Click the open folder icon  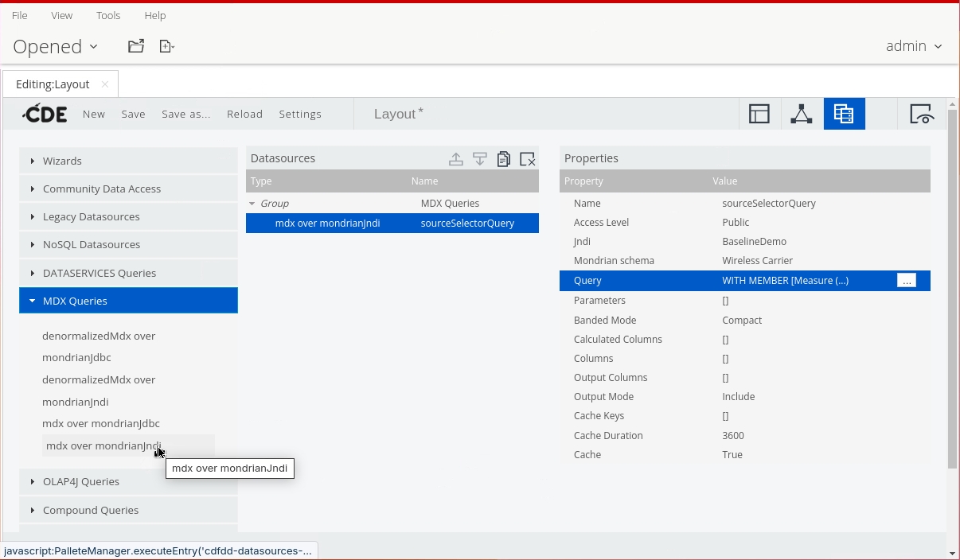pyautogui.click(x=136, y=46)
